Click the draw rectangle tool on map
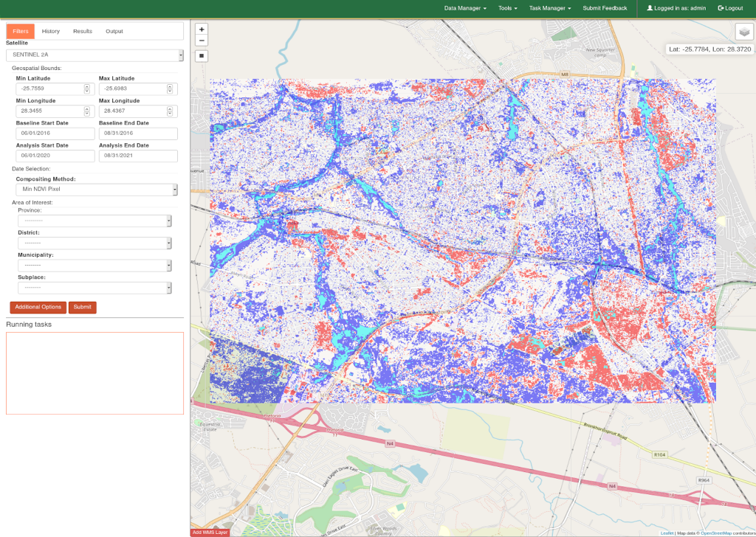This screenshot has height=537, width=756. pyautogui.click(x=202, y=56)
